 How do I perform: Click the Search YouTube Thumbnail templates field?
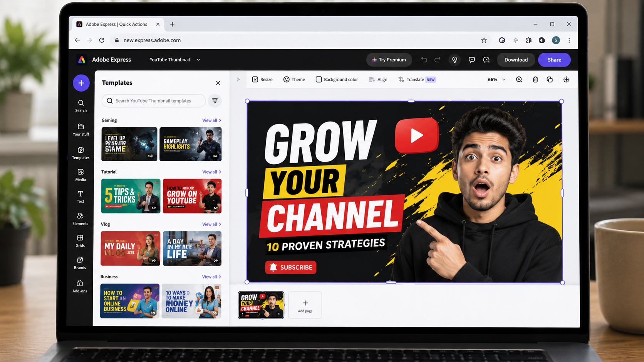pyautogui.click(x=154, y=101)
